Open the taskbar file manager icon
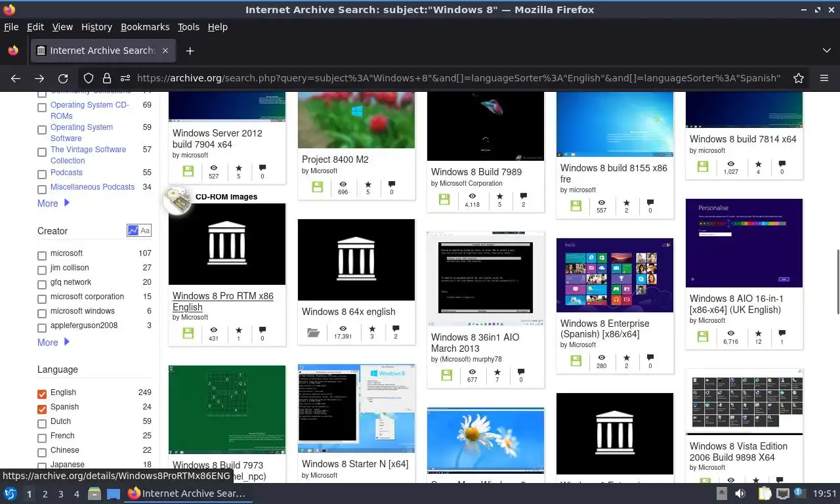 pyautogui.click(x=94, y=493)
